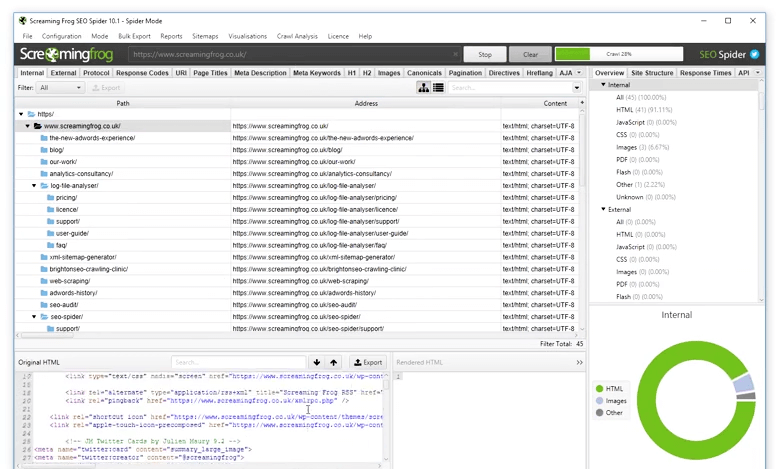Click the Clear button
This screenshot has height=469, width=780.
tap(530, 54)
